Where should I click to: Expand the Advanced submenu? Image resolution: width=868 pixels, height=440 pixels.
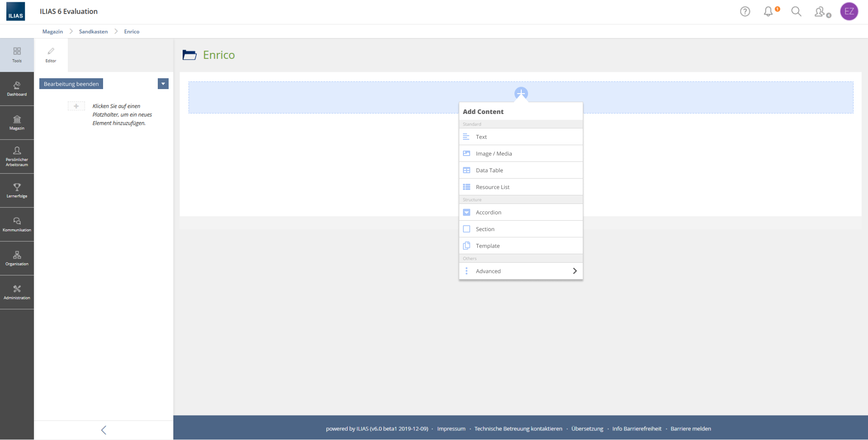(521, 271)
